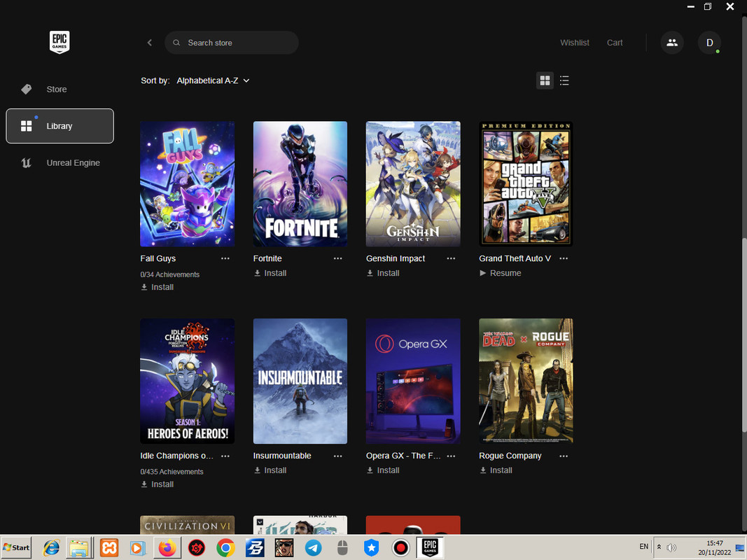Open the Opera GX cover art
The width and height of the screenshot is (747, 560).
[413, 381]
